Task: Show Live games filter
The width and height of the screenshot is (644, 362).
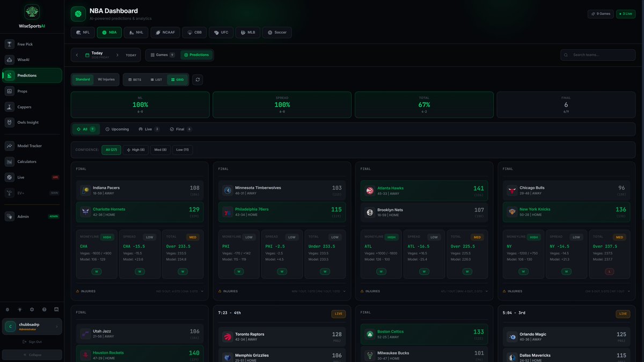Action: (x=149, y=129)
